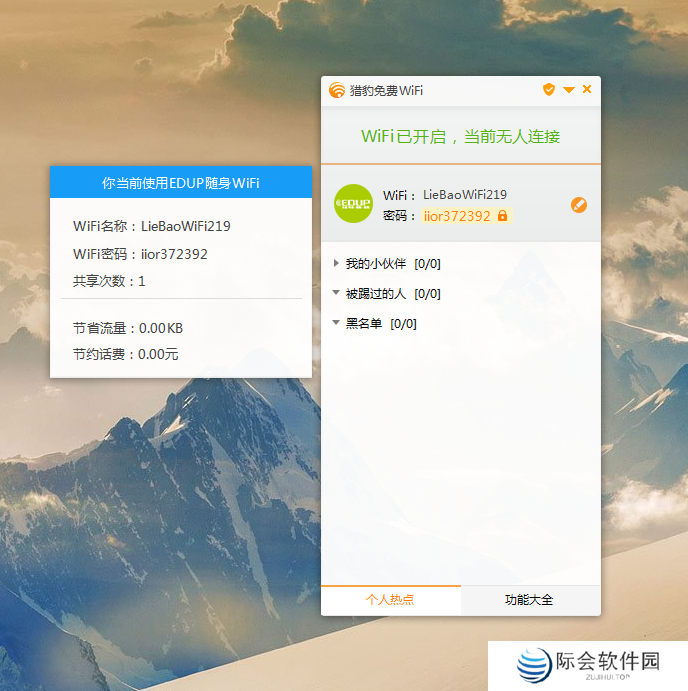
Task: Select the 我的小伙伴 list row
Action: [x=461, y=264]
